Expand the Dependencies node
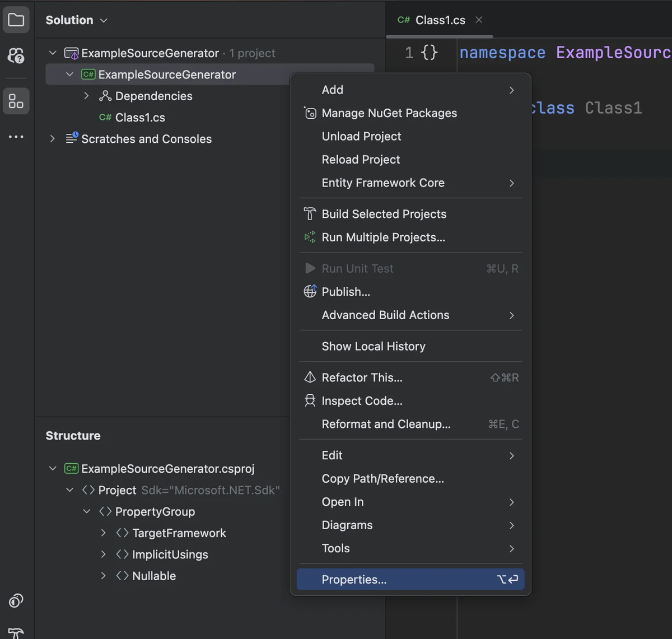 pos(86,96)
